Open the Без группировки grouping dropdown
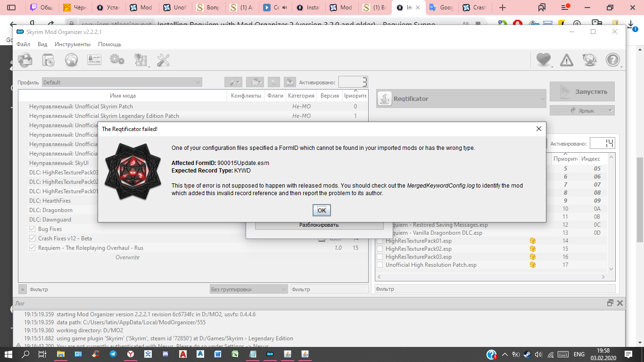This screenshot has height=362, width=644. tap(248, 289)
